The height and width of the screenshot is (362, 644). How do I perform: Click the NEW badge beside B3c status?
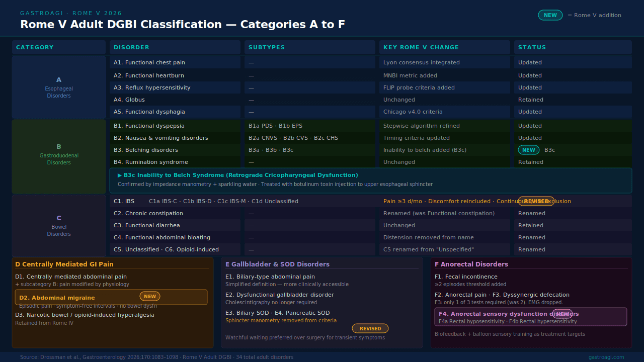529,150
